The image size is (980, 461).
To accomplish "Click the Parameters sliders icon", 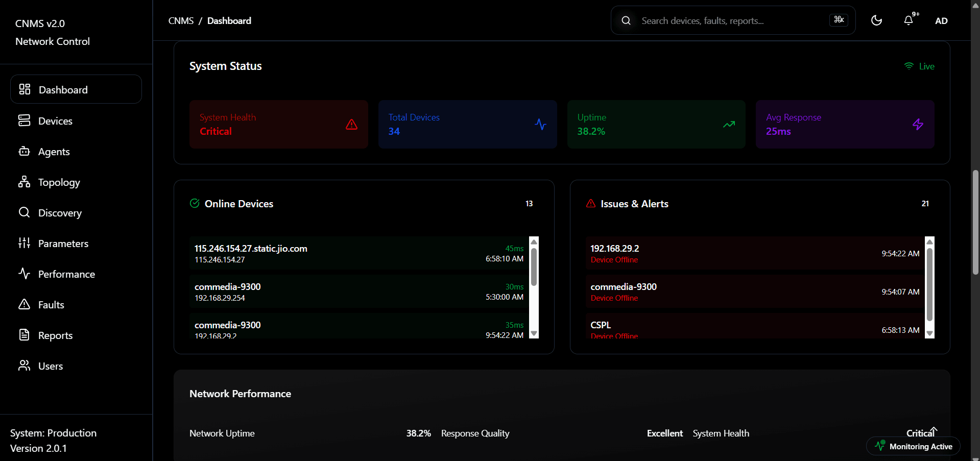I will [x=24, y=243].
